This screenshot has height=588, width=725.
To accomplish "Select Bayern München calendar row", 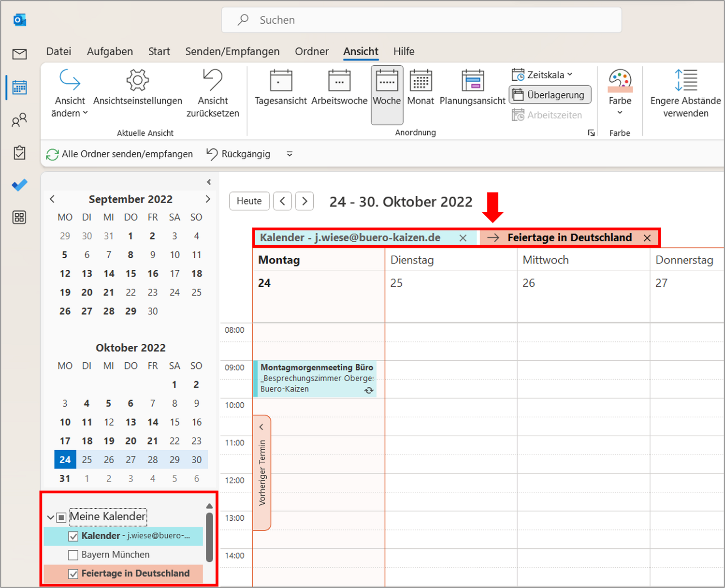I will pos(123,555).
